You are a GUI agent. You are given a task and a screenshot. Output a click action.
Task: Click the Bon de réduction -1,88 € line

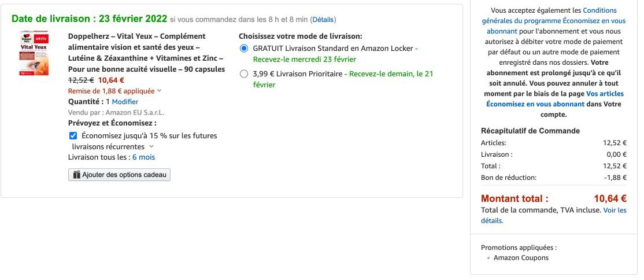(554, 178)
